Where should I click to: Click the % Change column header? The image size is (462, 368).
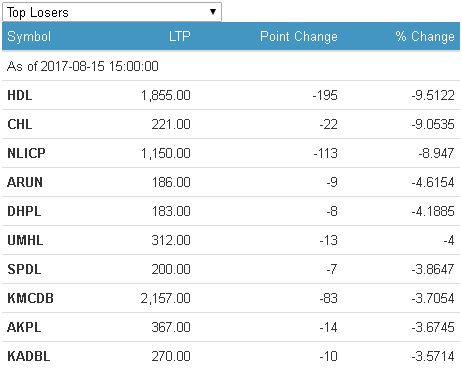tap(425, 36)
